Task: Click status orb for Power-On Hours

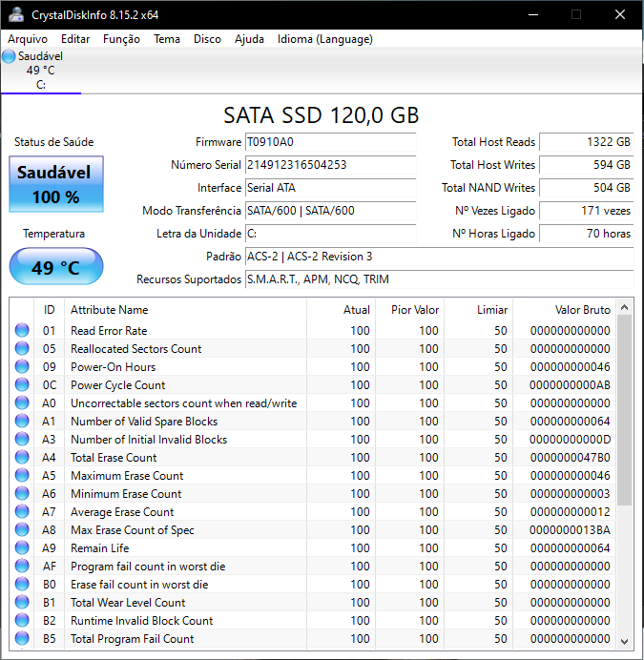Action: (x=22, y=366)
